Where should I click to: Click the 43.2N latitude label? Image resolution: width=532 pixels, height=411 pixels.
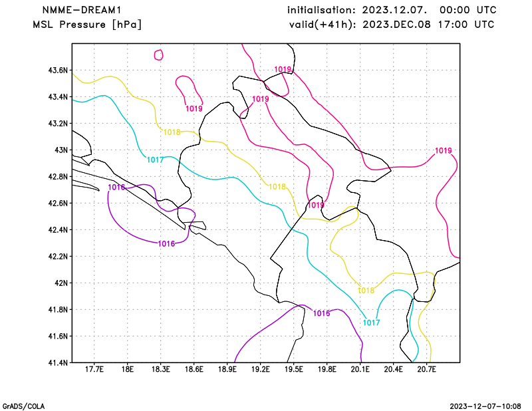point(58,124)
